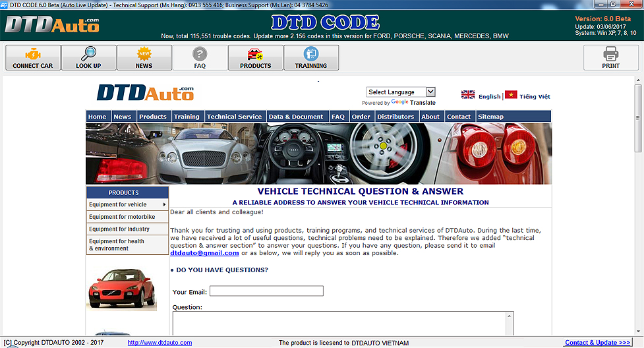This screenshot has height=348, width=644.
Task: Click the licensed to DTDAUTO VIETNAM text
Action: click(344, 343)
